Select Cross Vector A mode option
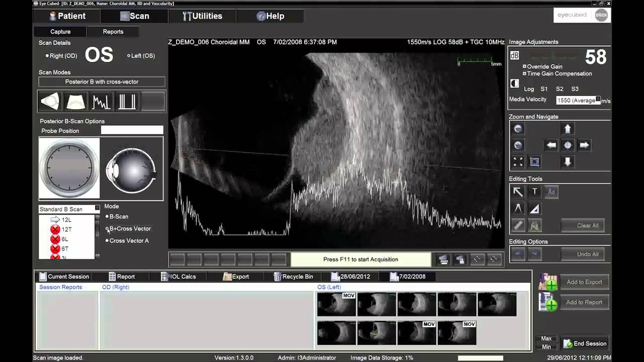644x362 pixels. (x=127, y=241)
